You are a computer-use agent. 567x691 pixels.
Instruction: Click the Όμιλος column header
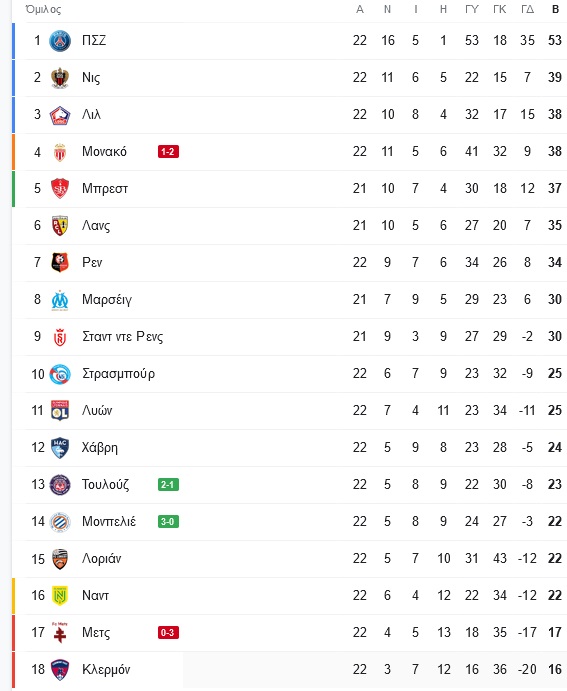(43, 9)
